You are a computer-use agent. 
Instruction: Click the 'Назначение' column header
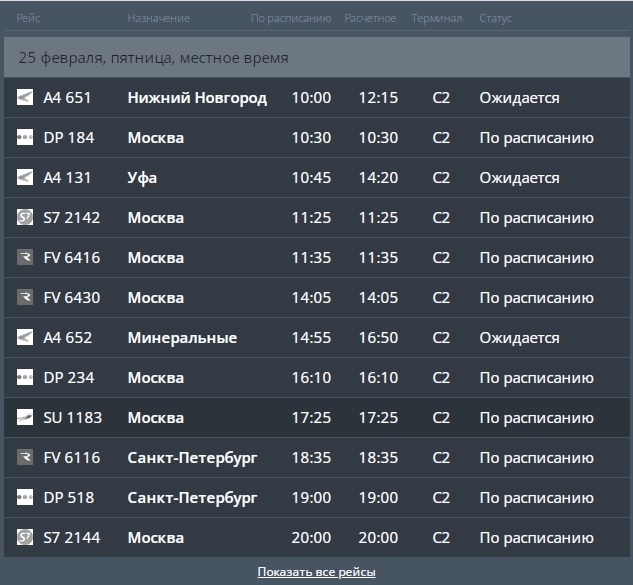pyautogui.click(x=158, y=18)
